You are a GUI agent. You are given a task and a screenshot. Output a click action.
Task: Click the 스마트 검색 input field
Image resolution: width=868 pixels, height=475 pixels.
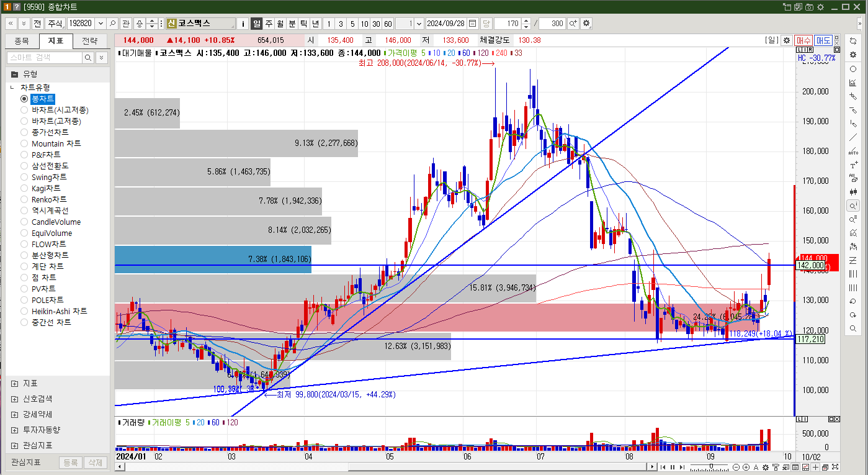tap(44, 57)
